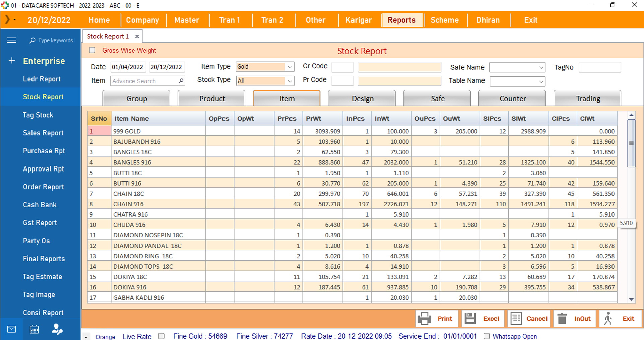
Task: Open the mail envelope icon at sidebar bottom
Action: (11, 329)
